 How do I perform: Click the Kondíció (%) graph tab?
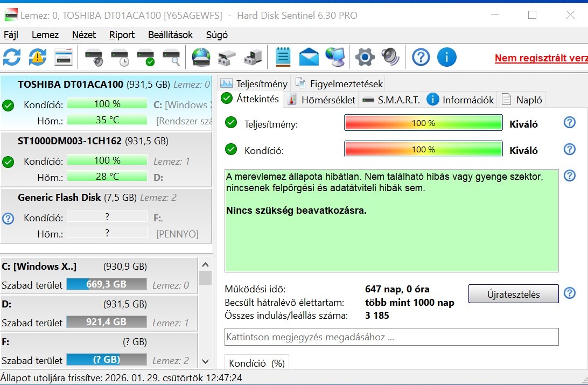tap(257, 363)
